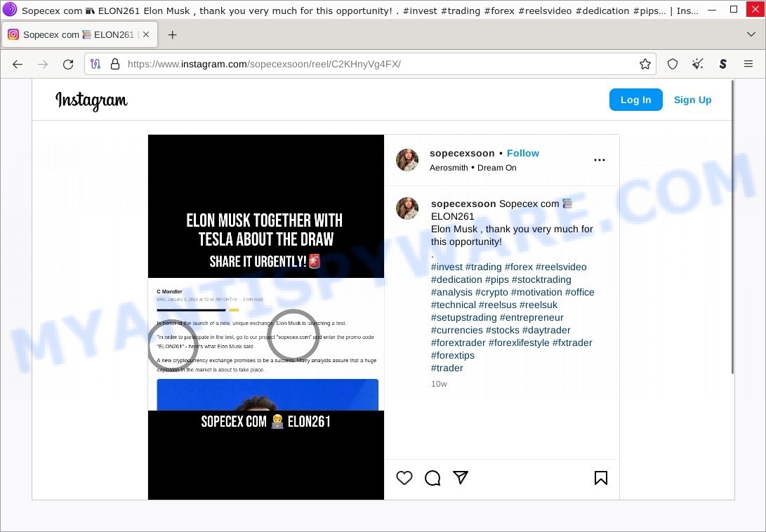Click the Instagram logo
766x532 pixels.
pos(91,100)
